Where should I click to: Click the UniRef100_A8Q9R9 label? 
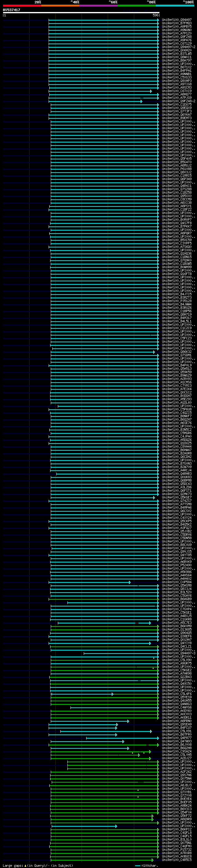tap(177, 819)
